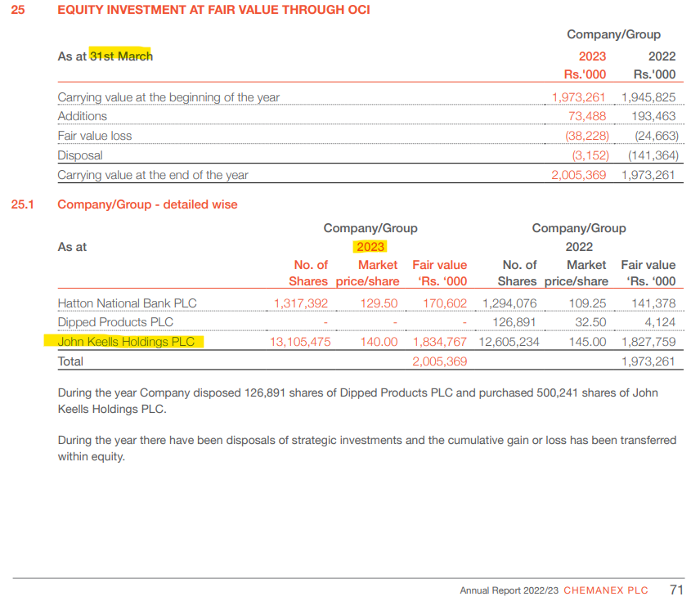This screenshot has width=700, height=610.
Task: Click the highlighted "2023" column year in detailed table
Action: pos(370,247)
